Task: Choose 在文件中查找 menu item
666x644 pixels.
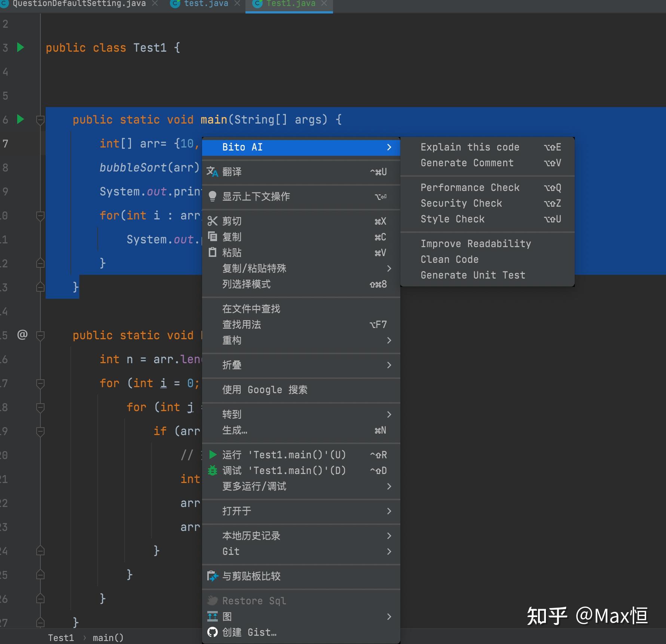Action: (x=301, y=309)
